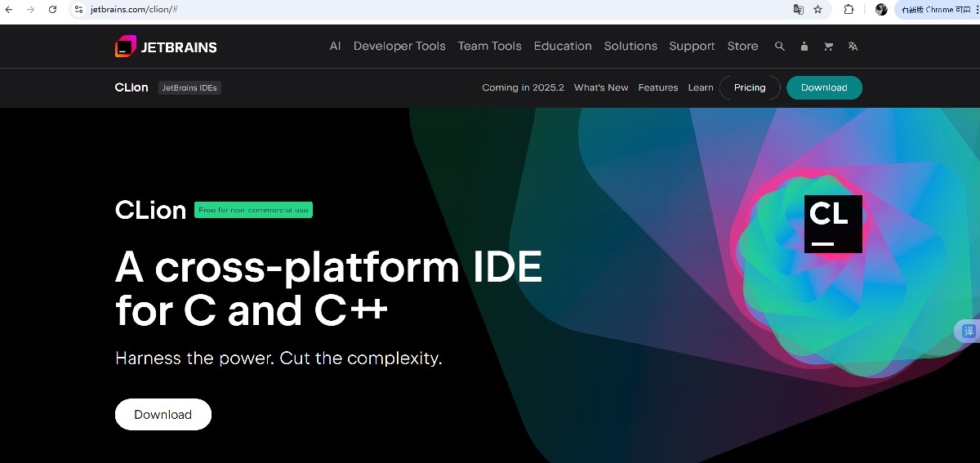Click the translate page icon in address bar
Viewport: 980px width, 463px height.
tap(798, 10)
